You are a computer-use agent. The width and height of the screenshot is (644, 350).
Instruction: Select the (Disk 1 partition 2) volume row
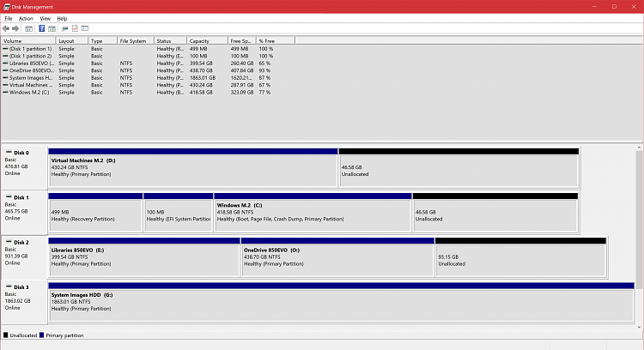148,57
